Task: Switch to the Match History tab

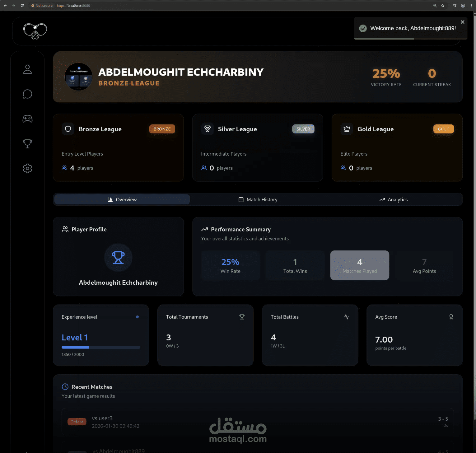Action: pos(258,199)
